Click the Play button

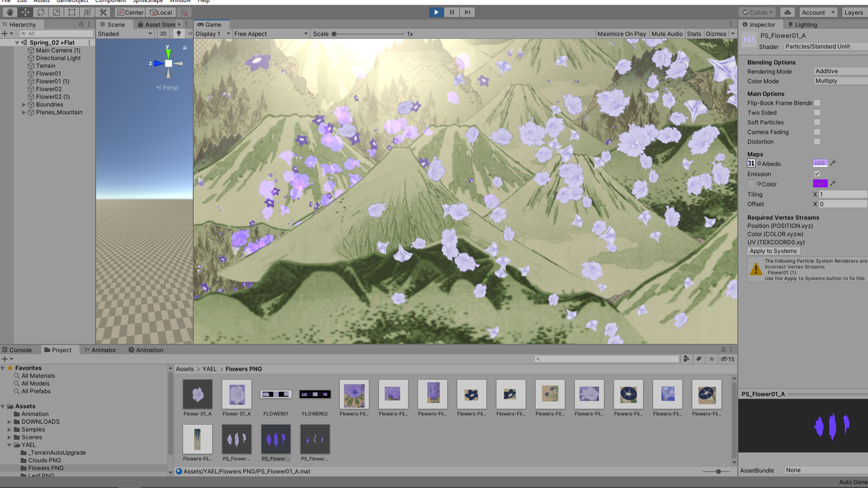coord(436,12)
